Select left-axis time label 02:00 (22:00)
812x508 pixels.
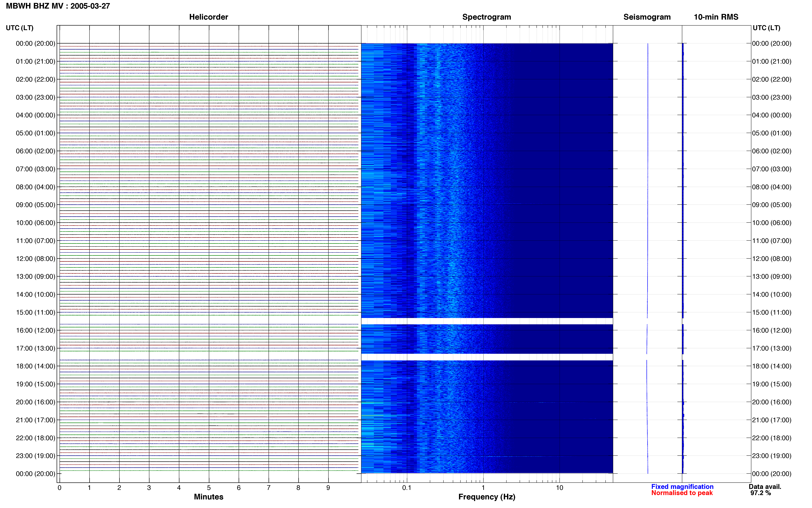click(36, 79)
